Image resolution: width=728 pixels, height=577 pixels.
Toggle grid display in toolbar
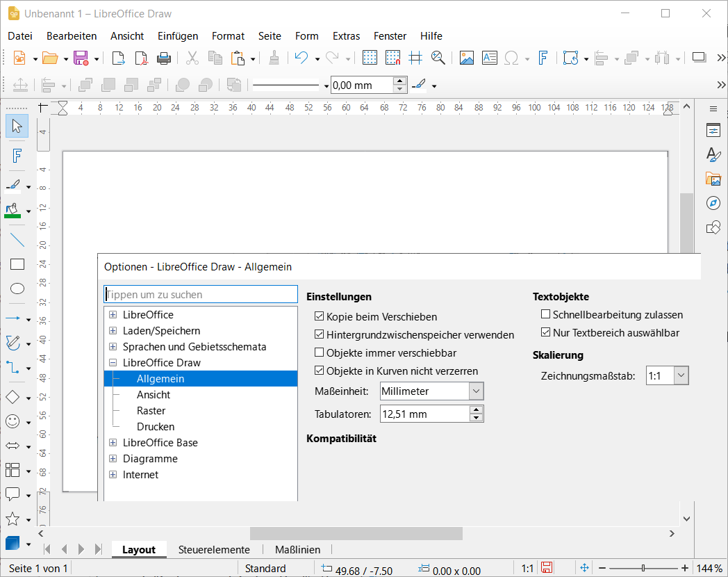370,58
